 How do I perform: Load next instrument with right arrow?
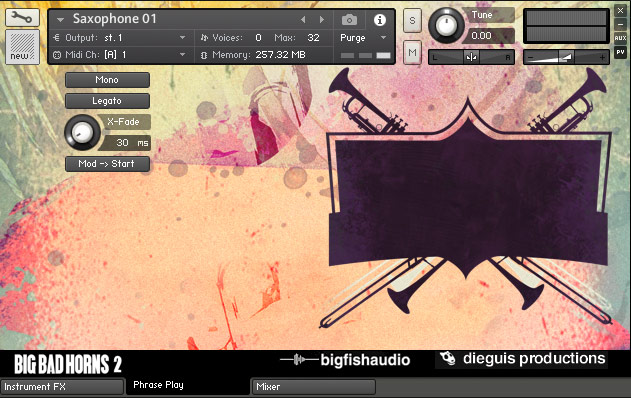(322, 19)
